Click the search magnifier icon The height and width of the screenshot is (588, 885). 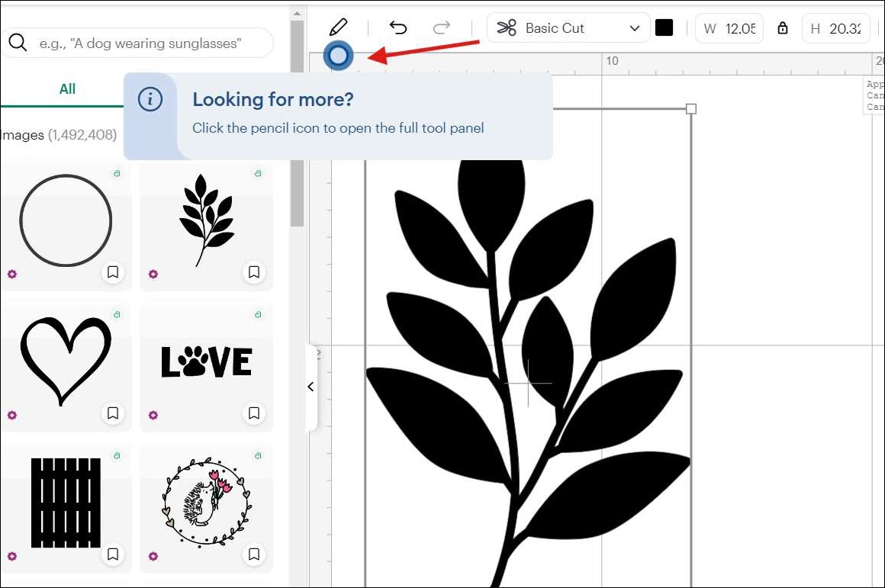[x=18, y=43]
